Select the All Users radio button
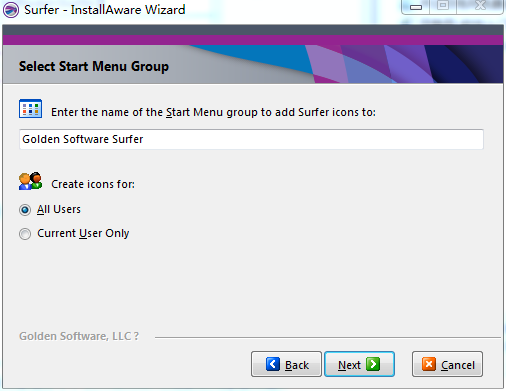 (x=25, y=210)
